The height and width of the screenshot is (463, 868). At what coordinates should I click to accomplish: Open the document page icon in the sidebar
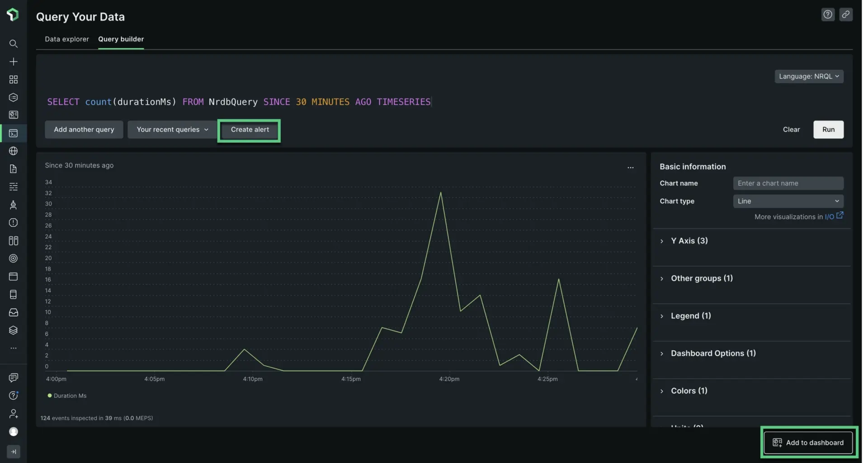pos(14,169)
